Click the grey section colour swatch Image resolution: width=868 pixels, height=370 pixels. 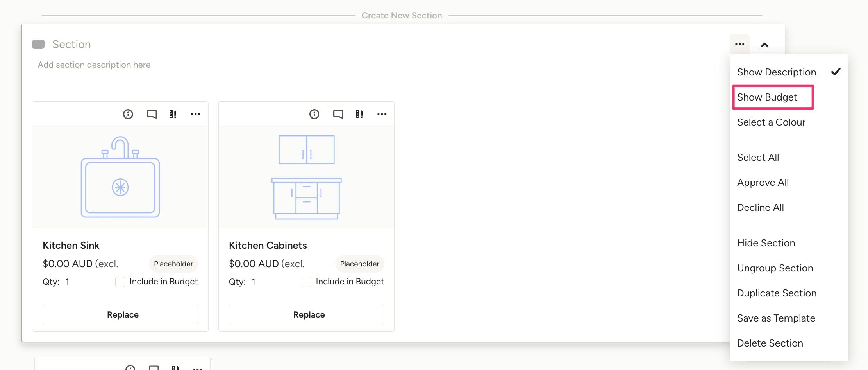[38, 44]
